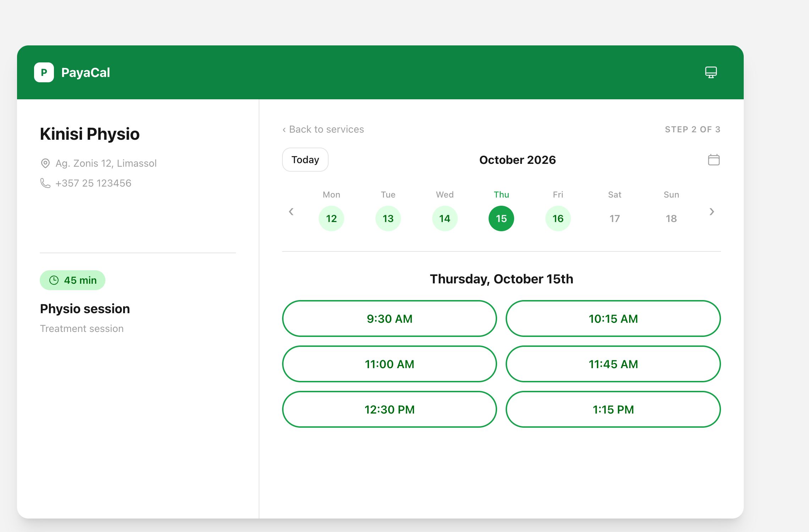Click the PayaCal logo icon
Screen dimensions: 809x532
44,72
